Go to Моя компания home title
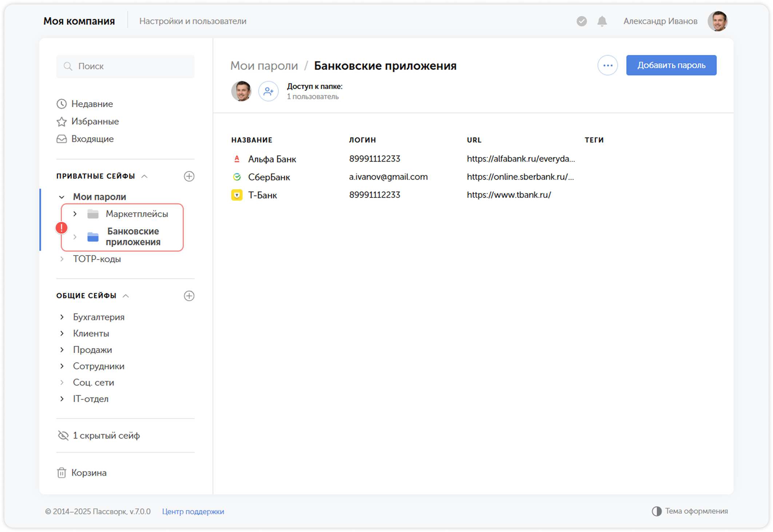This screenshot has width=773, height=532. [x=79, y=21]
